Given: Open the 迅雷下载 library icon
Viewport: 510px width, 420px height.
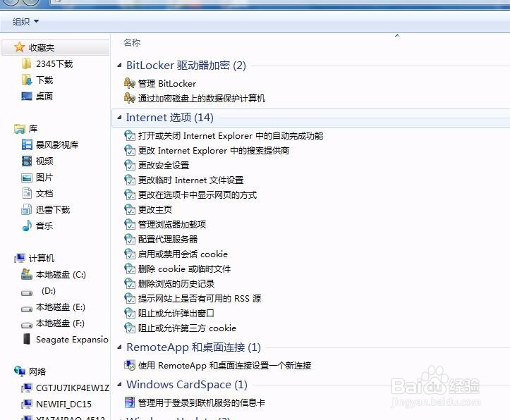Looking at the screenshot, I should (x=26, y=209).
